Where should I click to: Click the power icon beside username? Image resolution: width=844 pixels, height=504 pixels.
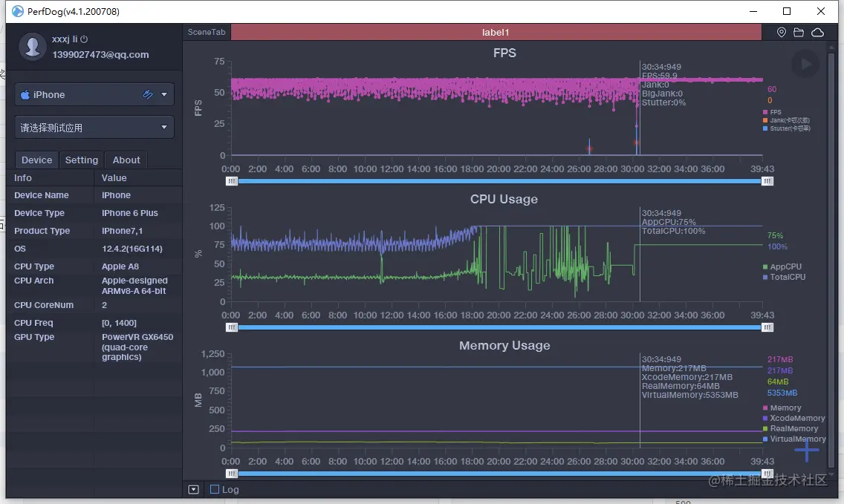coord(84,39)
